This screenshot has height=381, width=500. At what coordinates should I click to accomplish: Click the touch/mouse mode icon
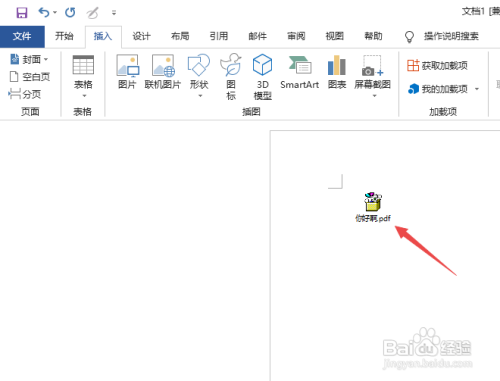point(92,13)
